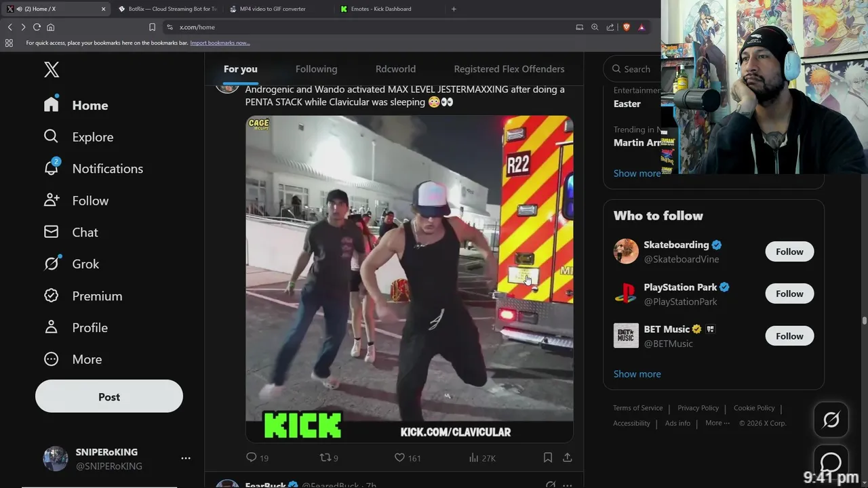
Task: Bookmark the Clavicular video post
Action: pyautogui.click(x=548, y=458)
